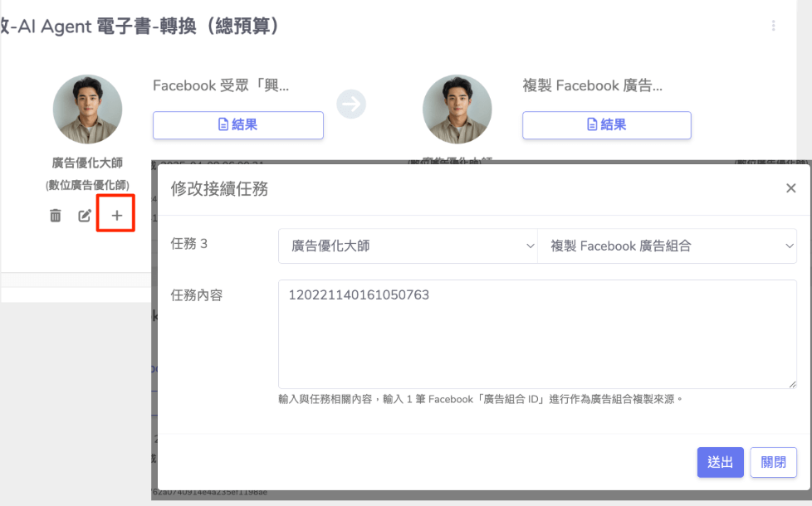This screenshot has width=812, height=506.
Task: Expand the 複製 Facebook 廣告組合 dropdown
Action: point(667,246)
